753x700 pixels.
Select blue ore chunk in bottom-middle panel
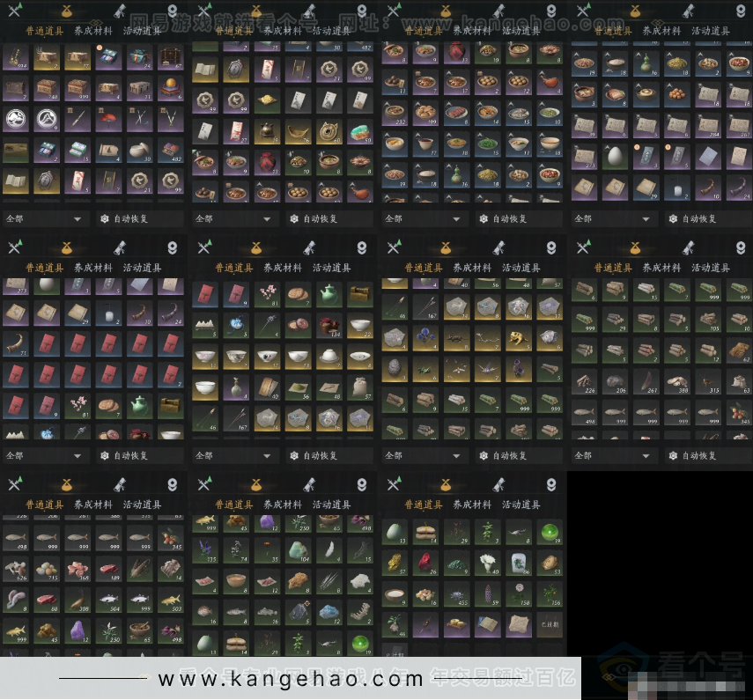(x=329, y=612)
